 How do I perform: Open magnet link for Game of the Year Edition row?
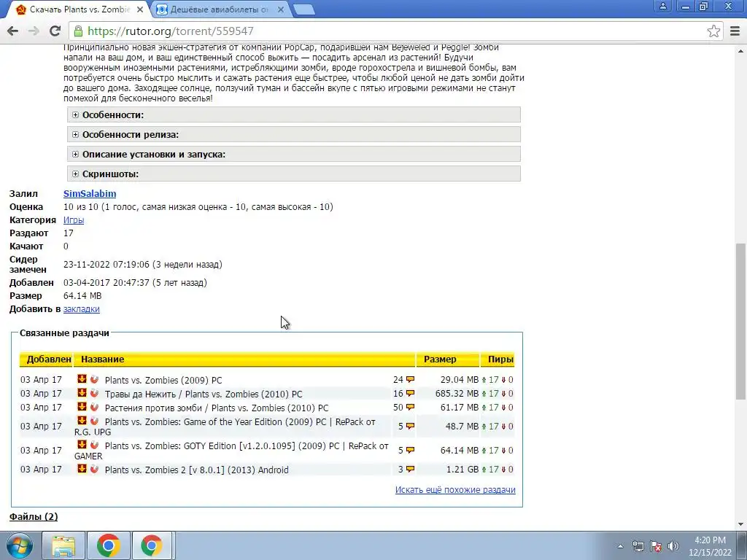tap(94, 421)
